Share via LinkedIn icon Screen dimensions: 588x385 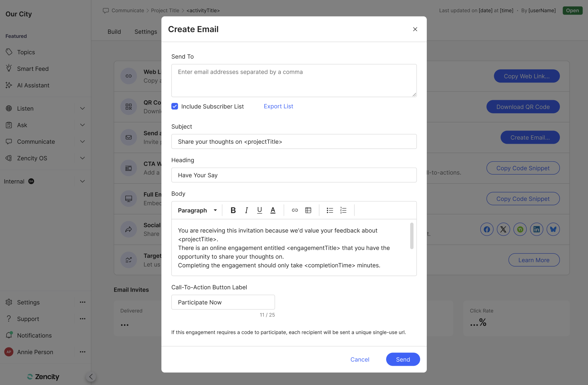coord(537,229)
